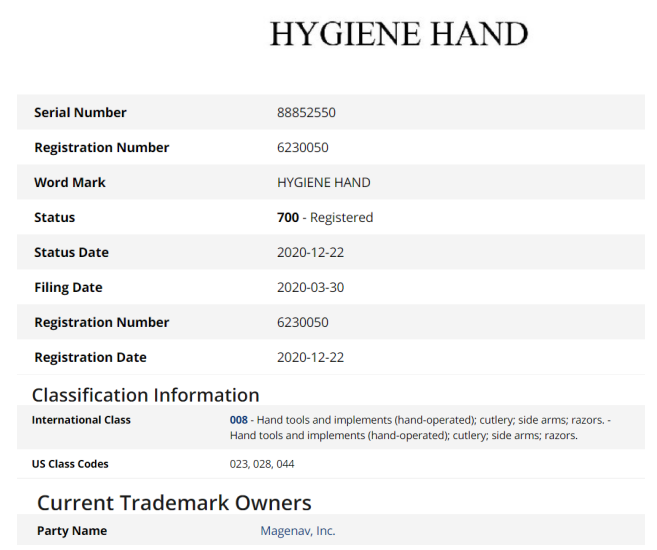Click the status code 700
The width and height of the screenshot is (657, 550).
coord(288,217)
